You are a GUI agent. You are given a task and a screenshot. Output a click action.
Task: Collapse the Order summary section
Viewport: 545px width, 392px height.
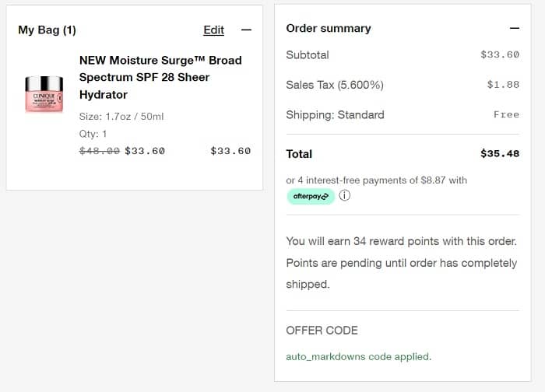(514, 28)
